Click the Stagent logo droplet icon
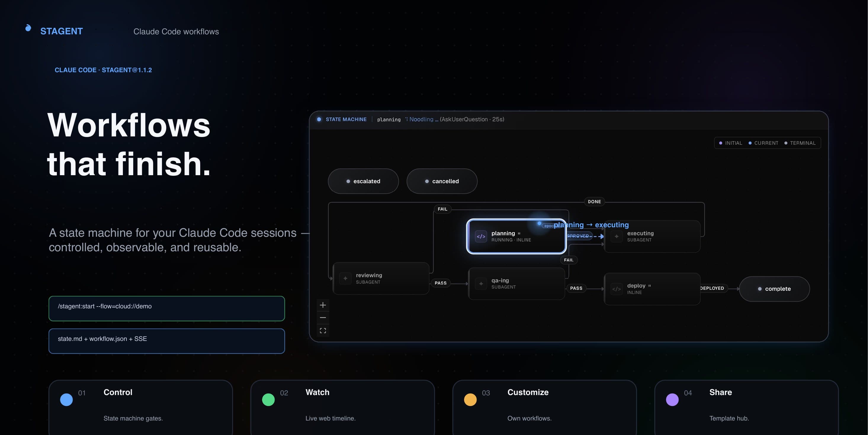Image resolution: width=868 pixels, height=435 pixels. (x=28, y=28)
